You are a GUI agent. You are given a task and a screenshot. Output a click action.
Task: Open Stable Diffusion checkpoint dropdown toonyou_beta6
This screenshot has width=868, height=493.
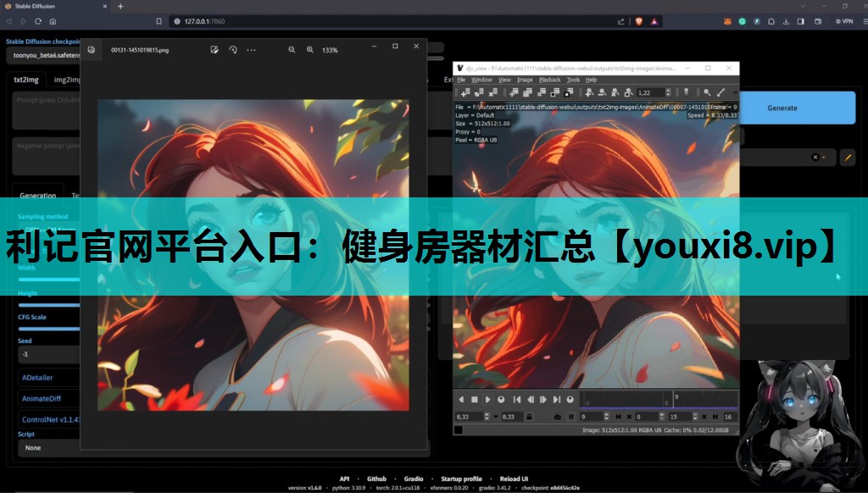[x=43, y=55]
